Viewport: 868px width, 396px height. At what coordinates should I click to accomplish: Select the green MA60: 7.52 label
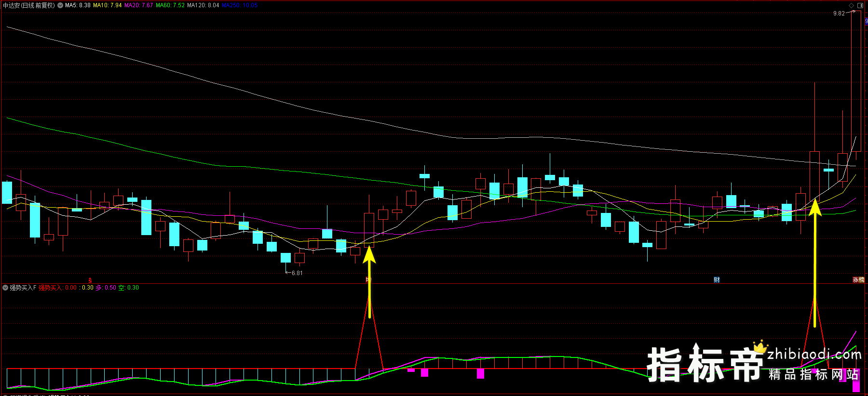[x=170, y=5]
